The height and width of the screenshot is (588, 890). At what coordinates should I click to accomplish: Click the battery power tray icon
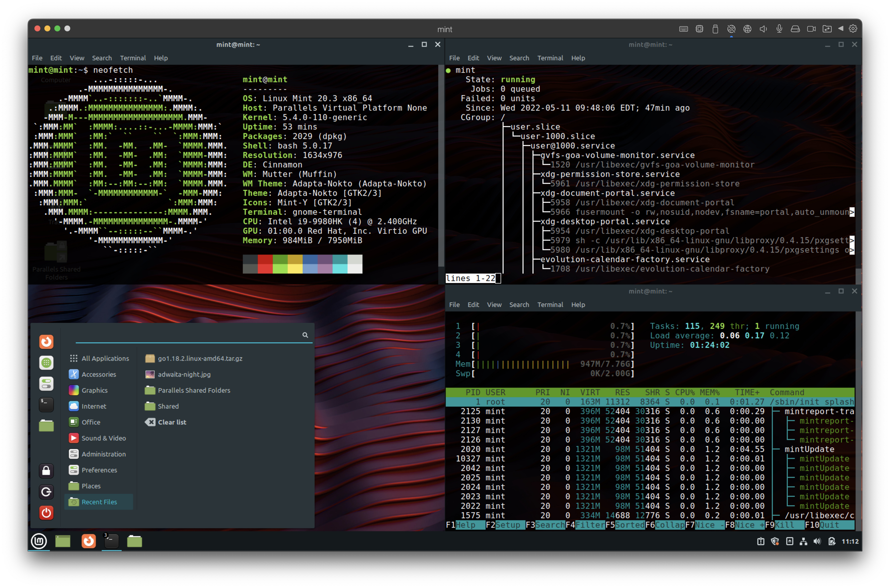pyautogui.click(x=831, y=541)
